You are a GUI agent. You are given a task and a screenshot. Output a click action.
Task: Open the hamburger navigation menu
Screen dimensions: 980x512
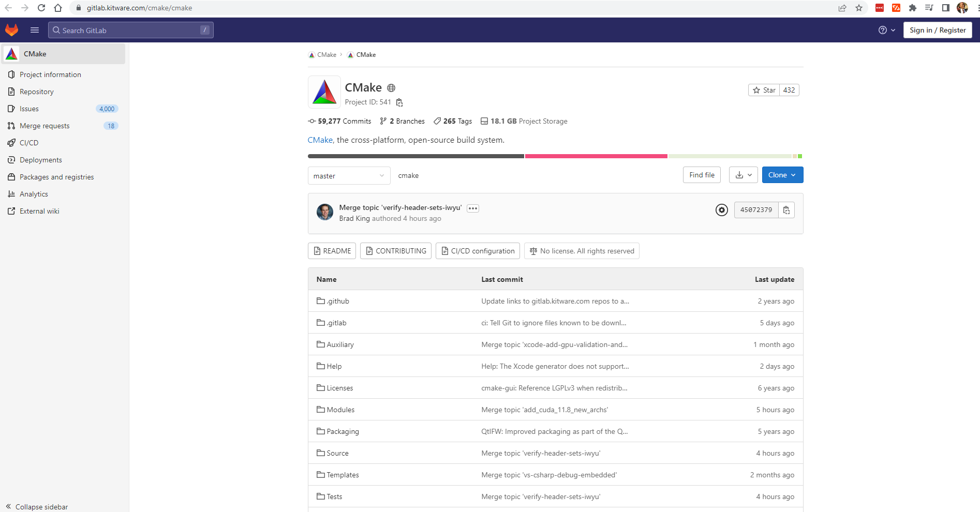[x=35, y=30]
